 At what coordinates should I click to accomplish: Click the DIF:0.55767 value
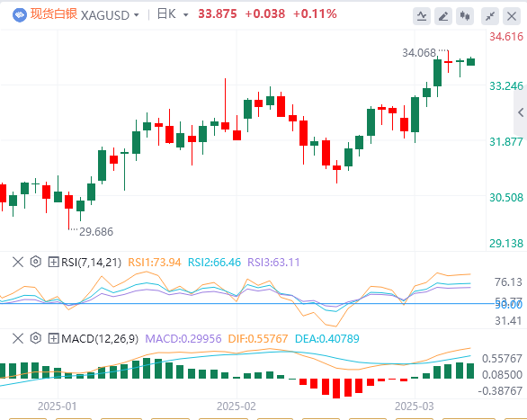click(258, 339)
